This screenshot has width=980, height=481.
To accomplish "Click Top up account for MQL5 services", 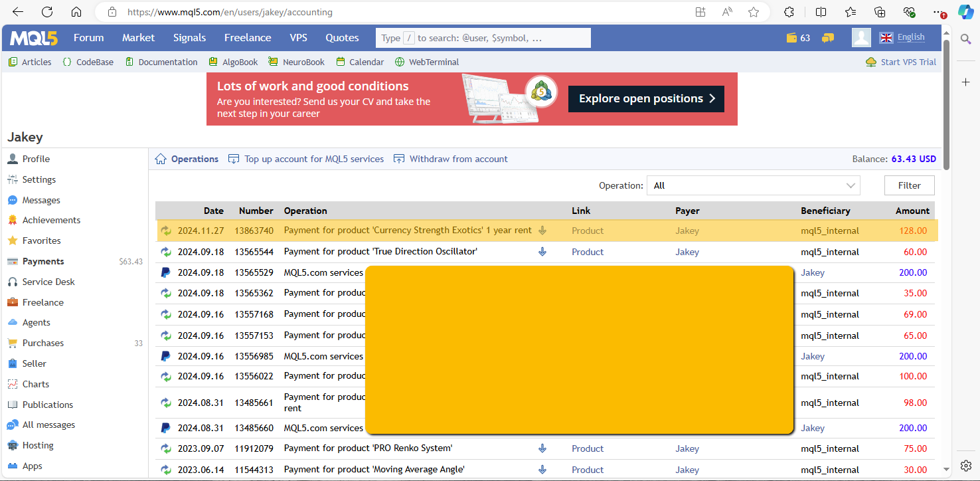I will pos(306,159).
